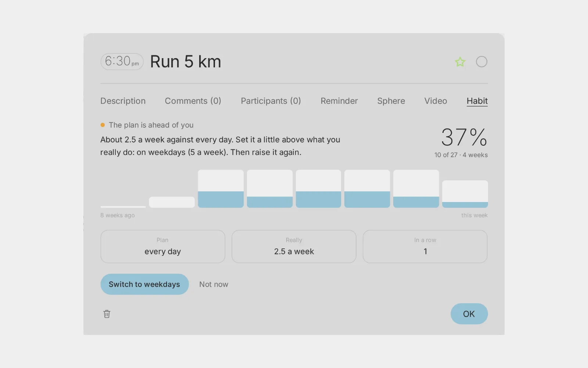Dismiss suggestion with Not now
The width and height of the screenshot is (588, 368).
214,284
